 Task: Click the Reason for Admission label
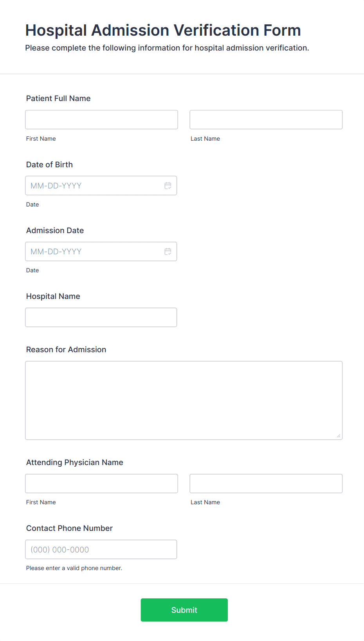(x=66, y=349)
